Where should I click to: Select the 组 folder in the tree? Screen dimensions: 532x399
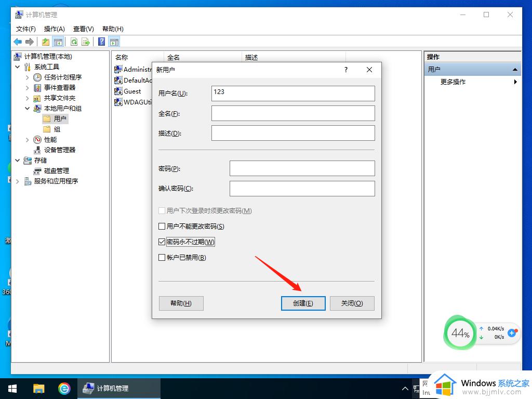(x=51, y=129)
